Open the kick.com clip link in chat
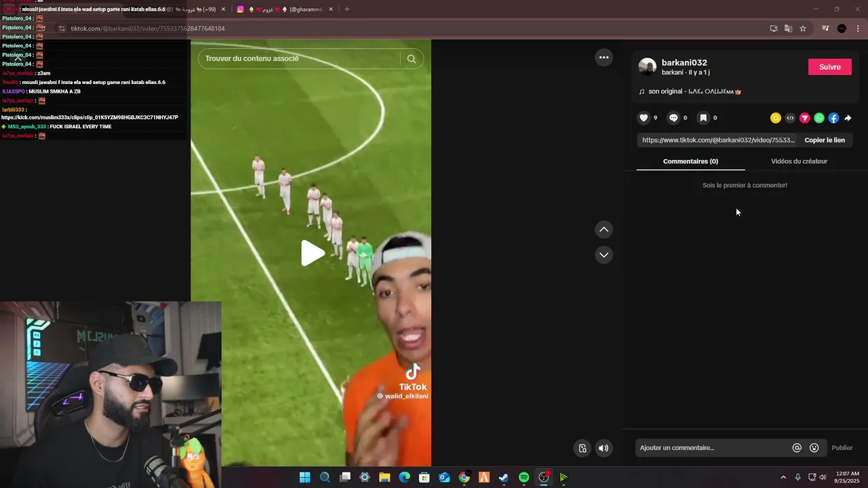 pos(90,117)
